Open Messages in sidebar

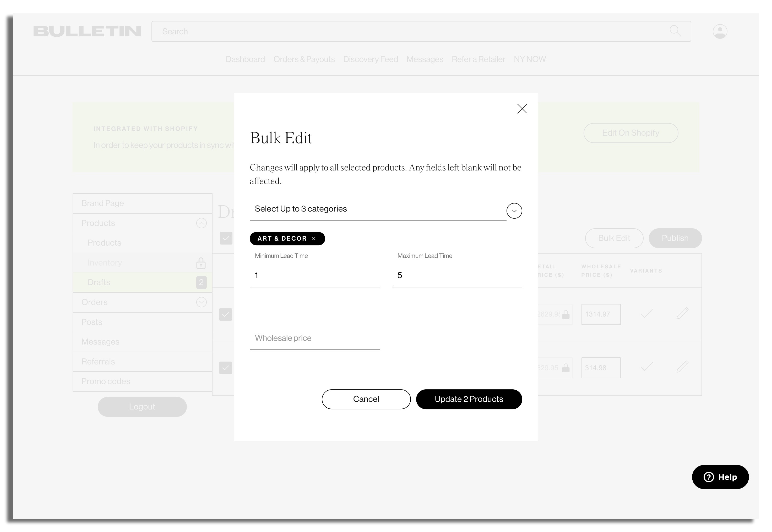143,342
